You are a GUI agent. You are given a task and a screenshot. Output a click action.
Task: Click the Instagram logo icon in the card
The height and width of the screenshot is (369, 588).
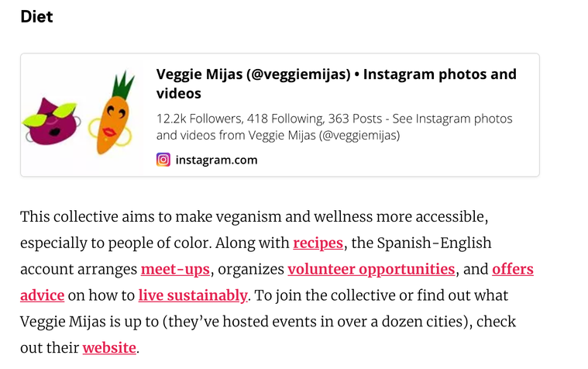point(163,160)
